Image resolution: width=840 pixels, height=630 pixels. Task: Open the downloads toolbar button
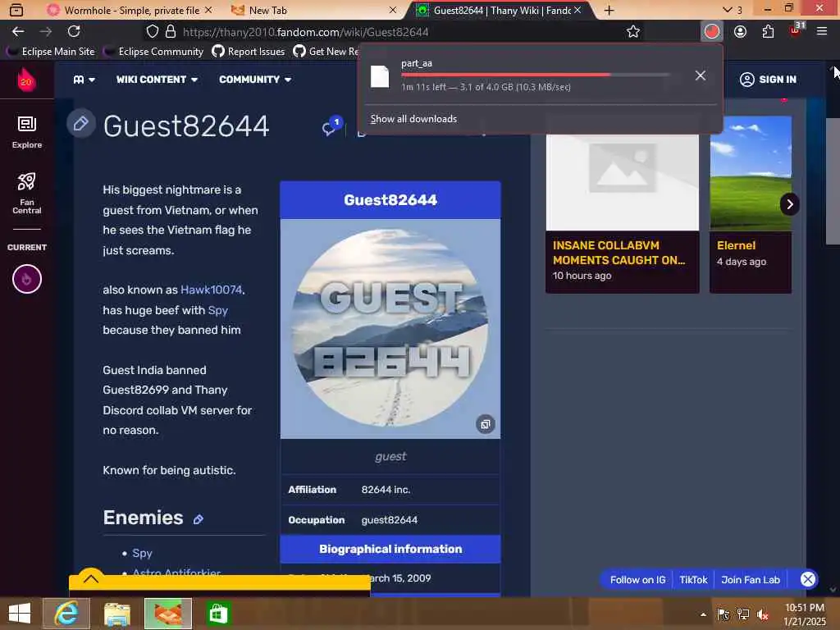711,32
